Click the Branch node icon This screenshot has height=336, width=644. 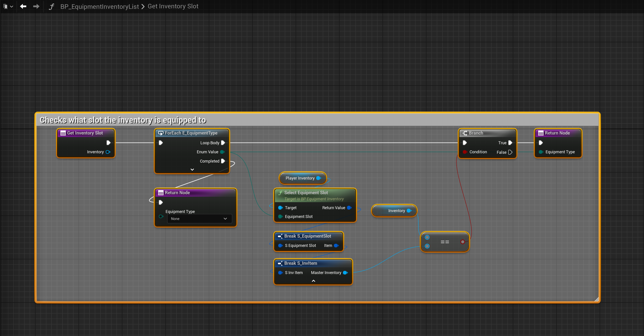[x=465, y=133]
